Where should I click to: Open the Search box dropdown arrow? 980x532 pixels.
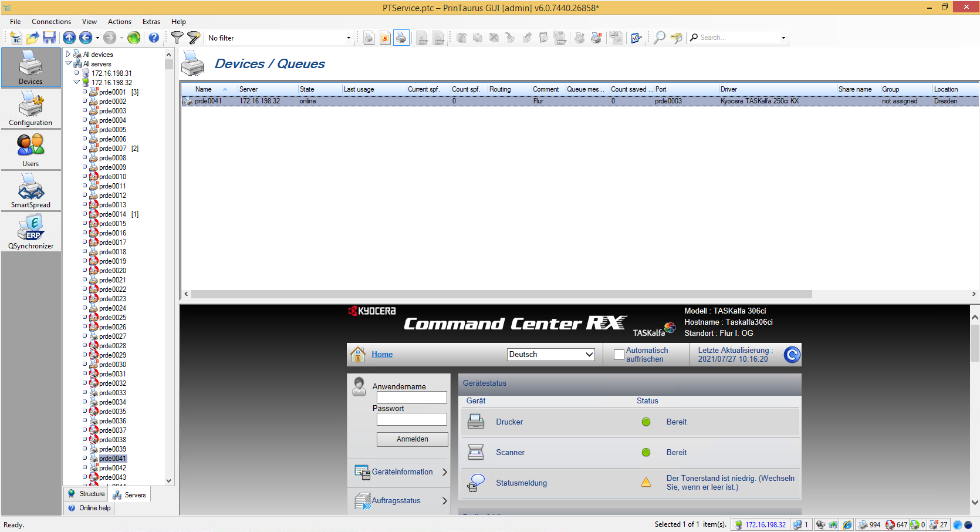click(x=783, y=38)
